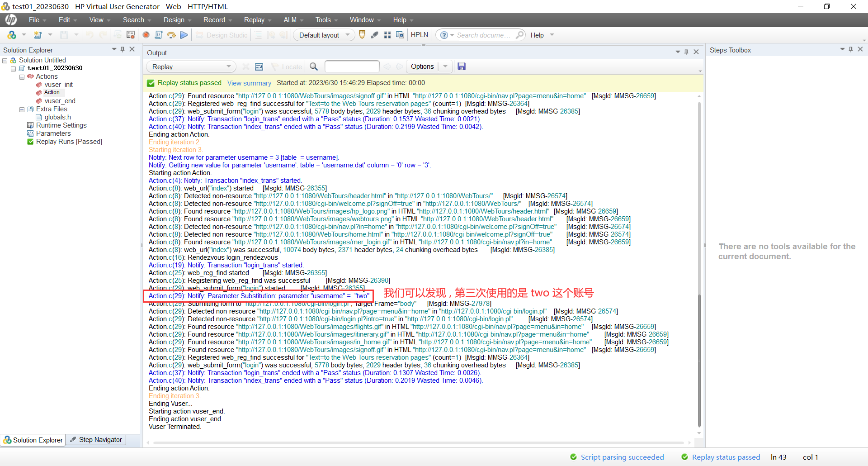This screenshot has height=466, width=868.
Task: Click the Output vertical scrollbar thumb
Action: point(699,361)
